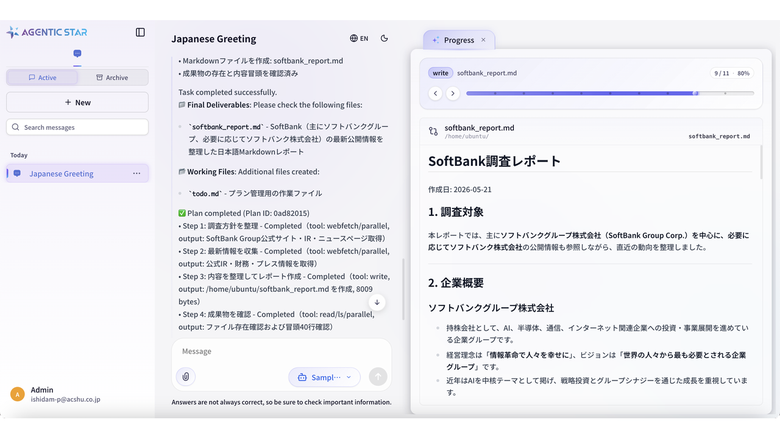Attach a file with the paperclip icon
This screenshot has width=780, height=439.
[186, 377]
